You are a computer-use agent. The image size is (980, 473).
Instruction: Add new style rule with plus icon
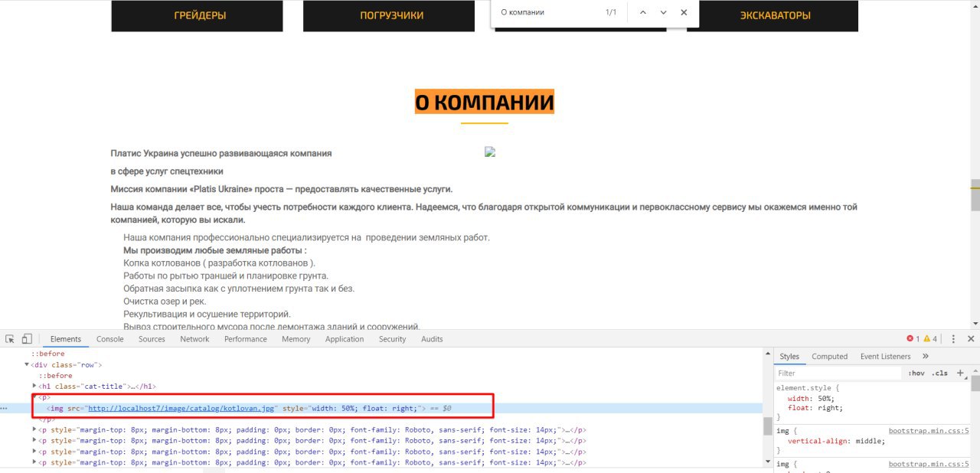click(x=960, y=373)
